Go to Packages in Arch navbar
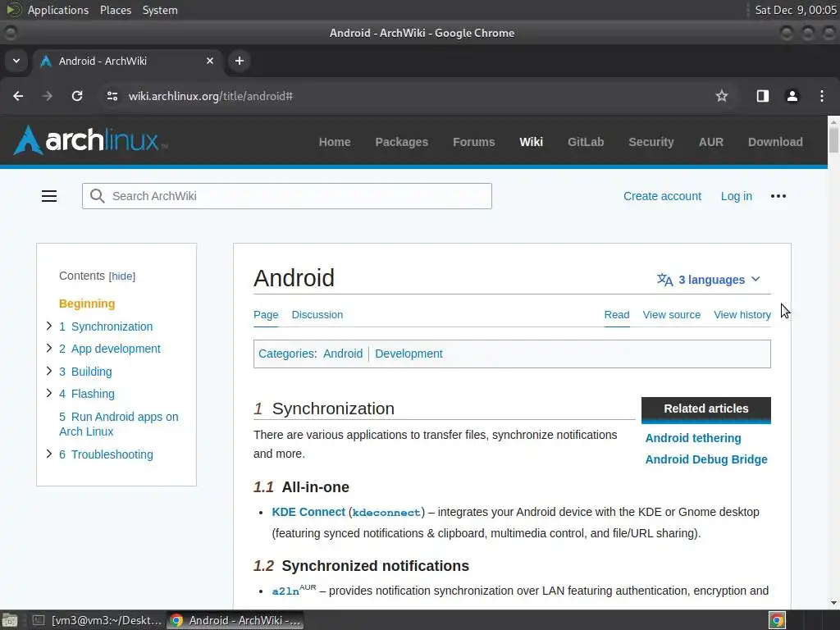This screenshot has width=840, height=630. 402,142
